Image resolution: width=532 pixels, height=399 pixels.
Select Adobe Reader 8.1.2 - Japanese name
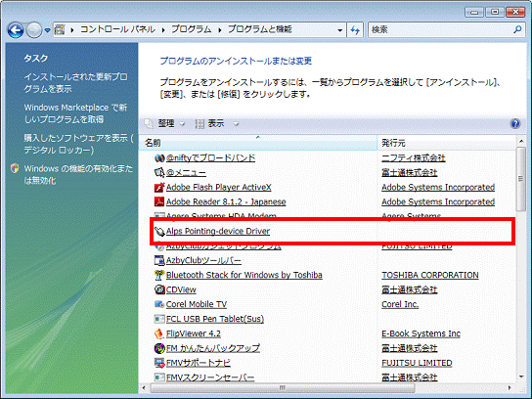[x=226, y=201]
